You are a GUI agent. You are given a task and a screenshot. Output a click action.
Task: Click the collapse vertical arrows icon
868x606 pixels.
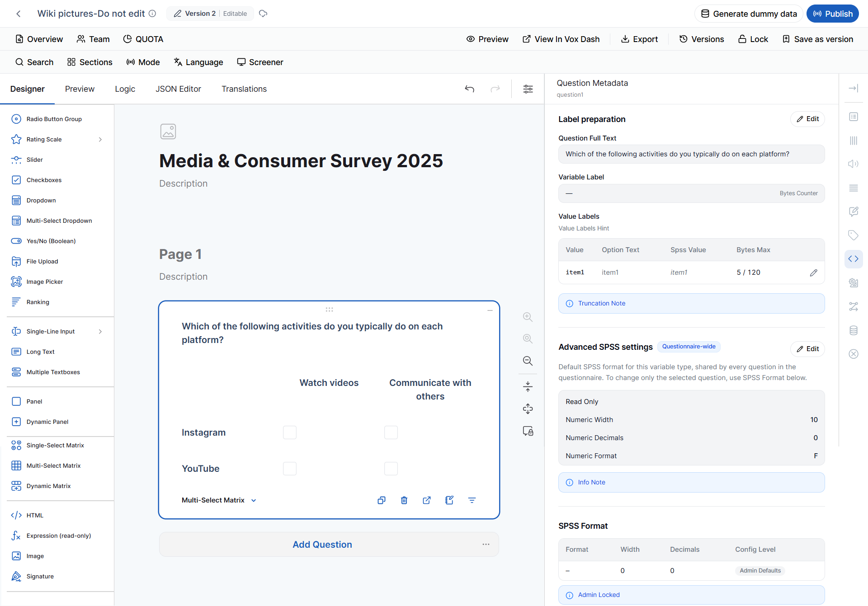click(x=528, y=387)
